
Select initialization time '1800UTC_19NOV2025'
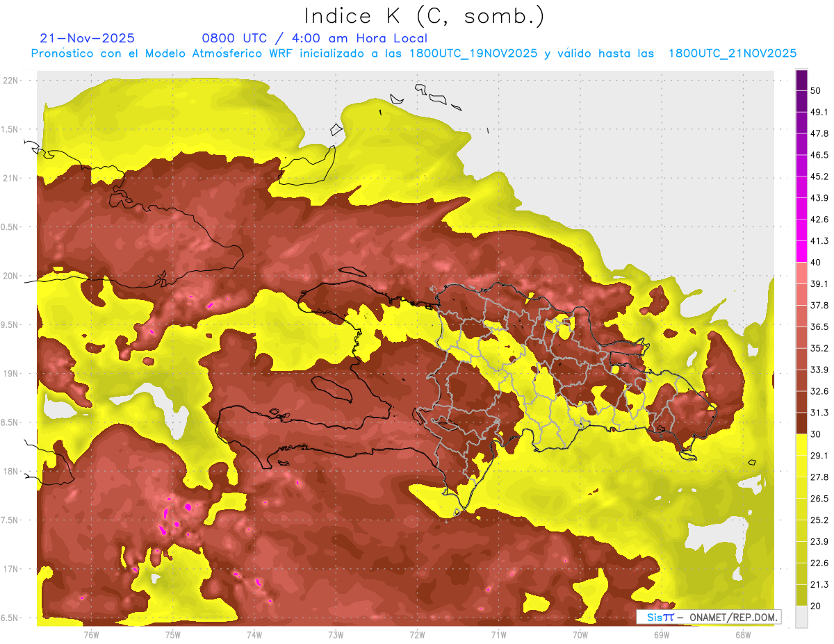click(x=473, y=53)
